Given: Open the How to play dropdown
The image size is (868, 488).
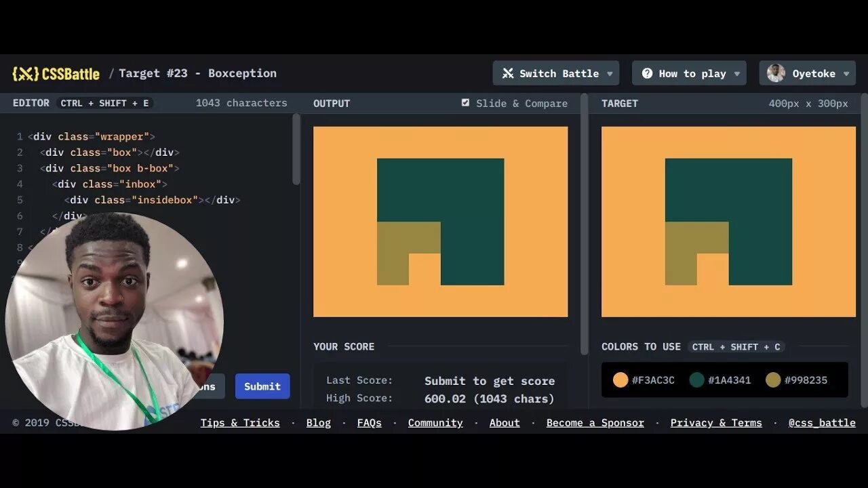Looking at the screenshot, I should coord(736,73).
